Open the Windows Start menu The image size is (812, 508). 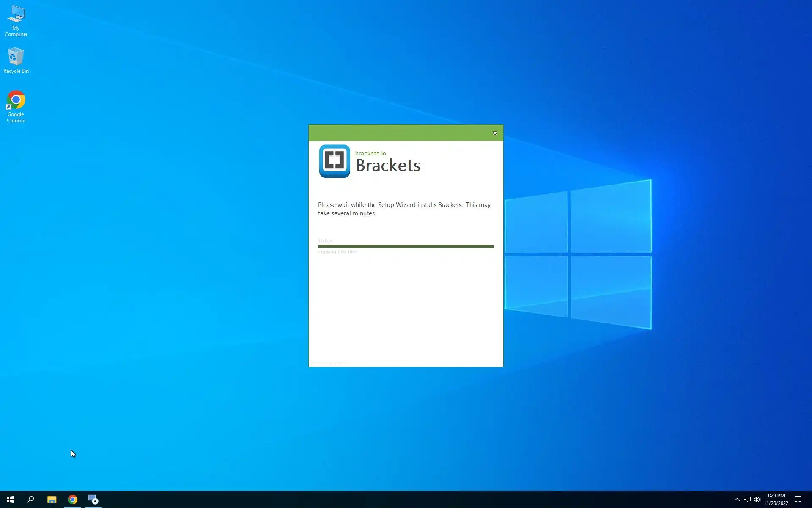pyautogui.click(x=10, y=500)
